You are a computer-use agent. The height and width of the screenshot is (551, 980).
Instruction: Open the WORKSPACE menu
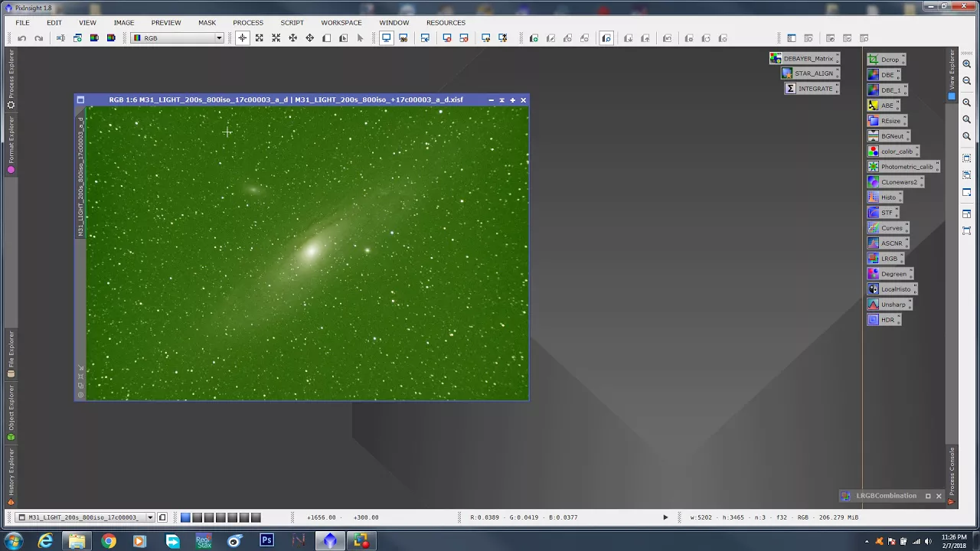(x=341, y=23)
